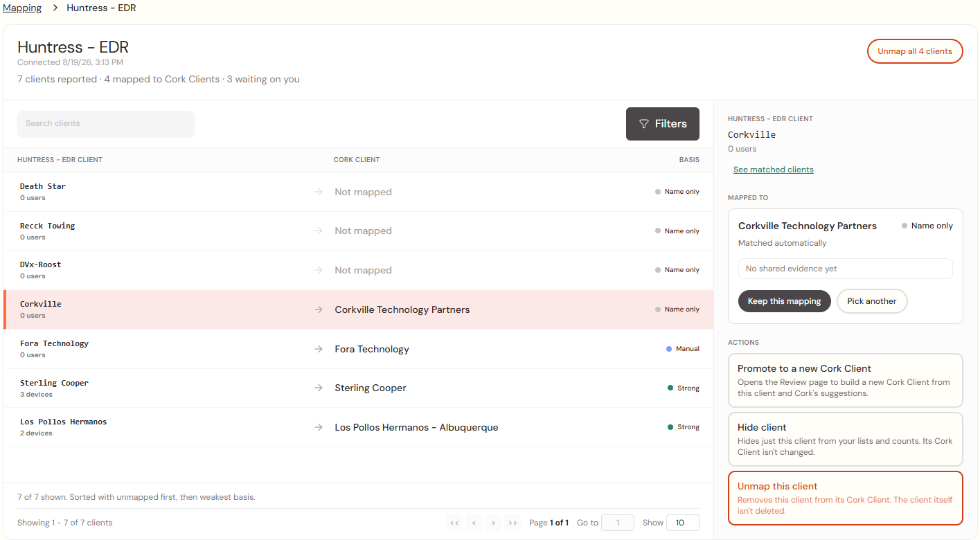The width and height of the screenshot is (980, 540).
Task: Click the first page pagination arrow
Action: pyautogui.click(x=454, y=523)
